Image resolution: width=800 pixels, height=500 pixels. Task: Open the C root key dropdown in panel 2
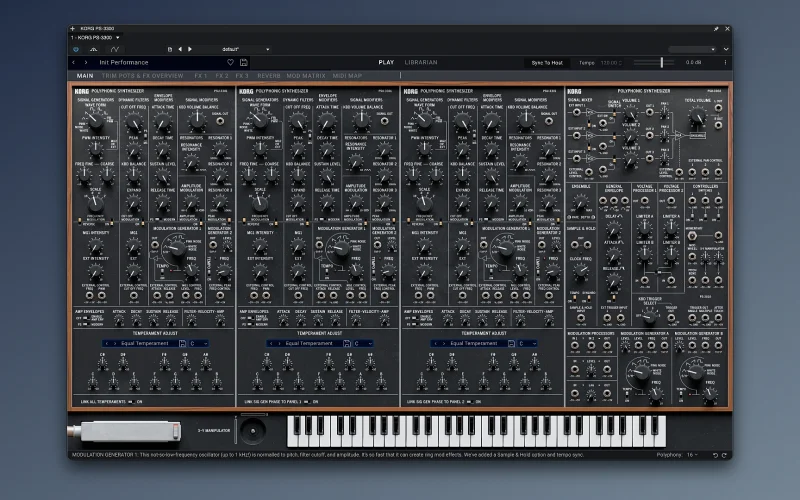click(363, 343)
